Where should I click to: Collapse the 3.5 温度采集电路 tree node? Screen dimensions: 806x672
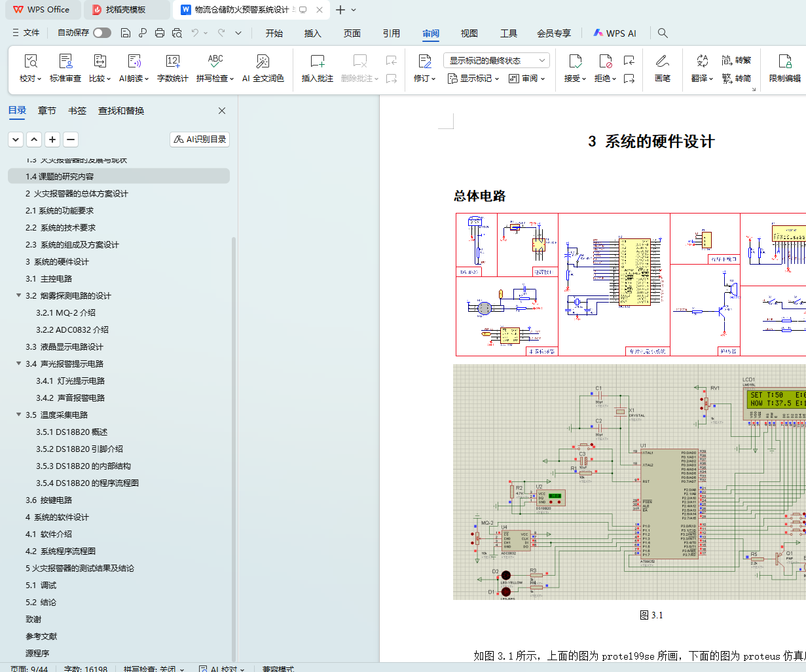click(x=19, y=415)
